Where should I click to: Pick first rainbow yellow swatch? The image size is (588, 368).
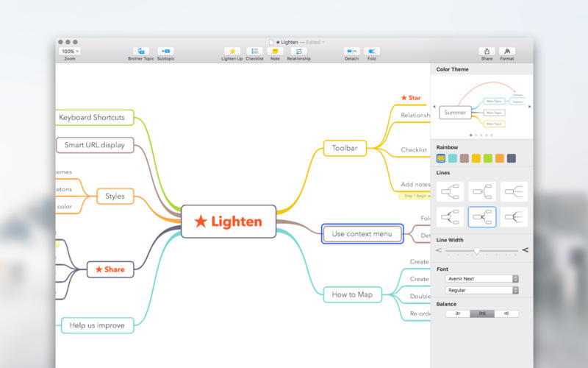pyautogui.click(x=441, y=158)
